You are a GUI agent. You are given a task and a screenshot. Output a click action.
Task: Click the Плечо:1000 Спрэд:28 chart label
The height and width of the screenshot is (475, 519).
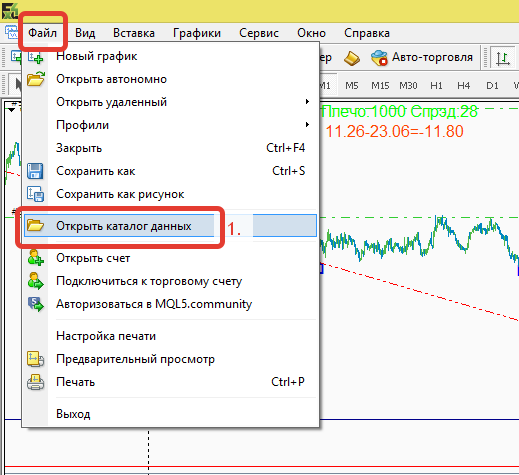pos(400,111)
